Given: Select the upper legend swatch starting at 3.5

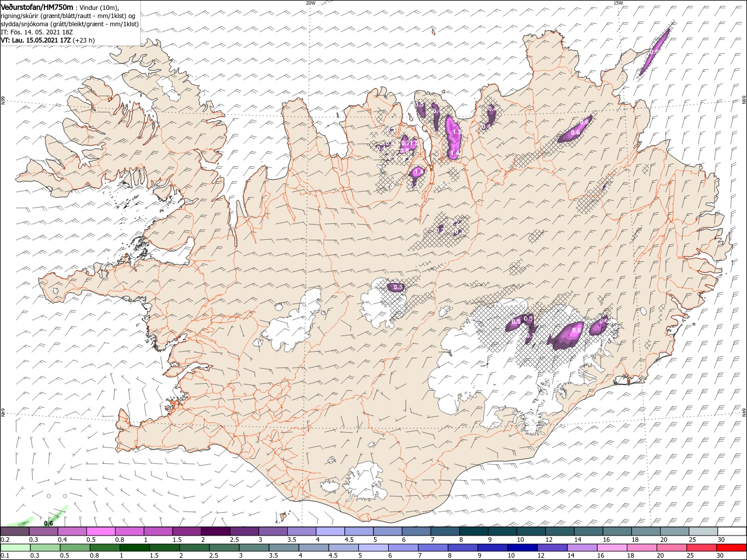Looking at the screenshot, I should pyautogui.click(x=301, y=531).
